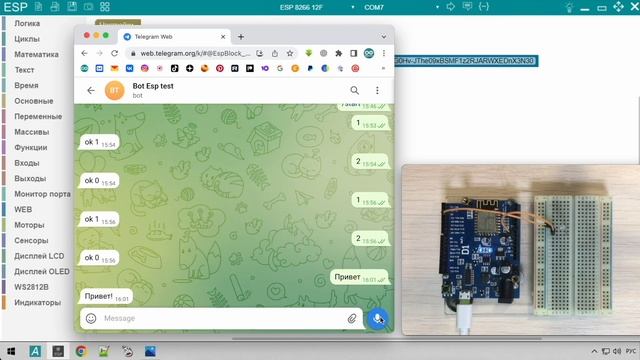Select the Функции category
Viewport: 640px width, 360px height.
click(x=31, y=147)
